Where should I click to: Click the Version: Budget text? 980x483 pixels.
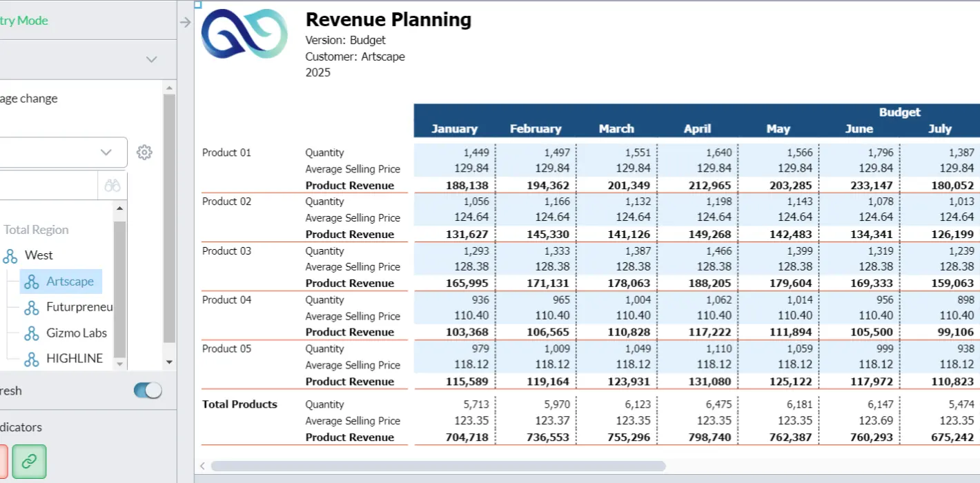346,40
